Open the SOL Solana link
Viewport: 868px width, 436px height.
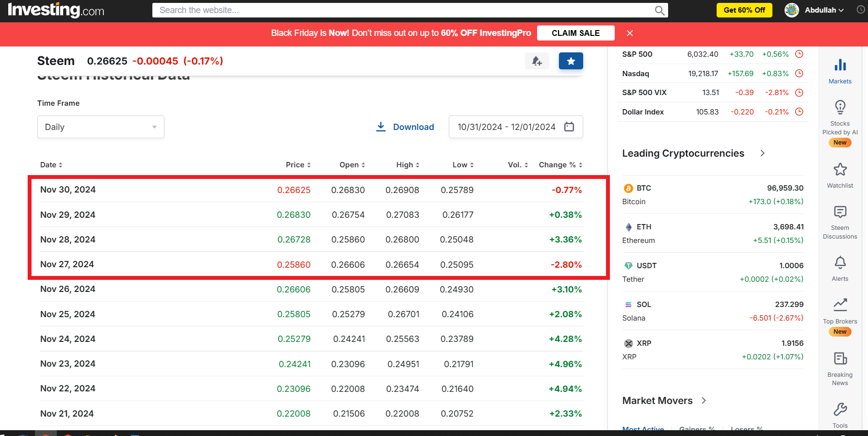[x=644, y=305]
